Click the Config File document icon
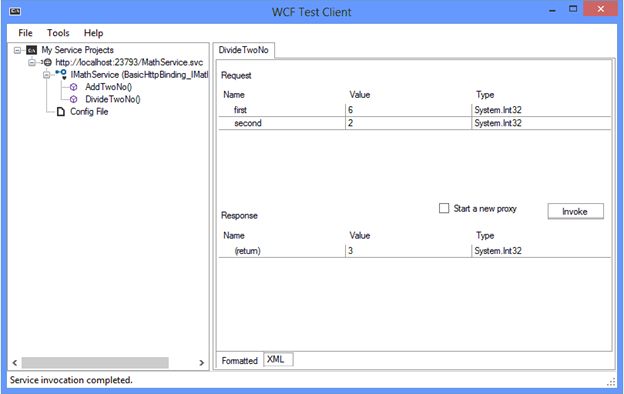This screenshot has width=624, height=394. (x=60, y=111)
